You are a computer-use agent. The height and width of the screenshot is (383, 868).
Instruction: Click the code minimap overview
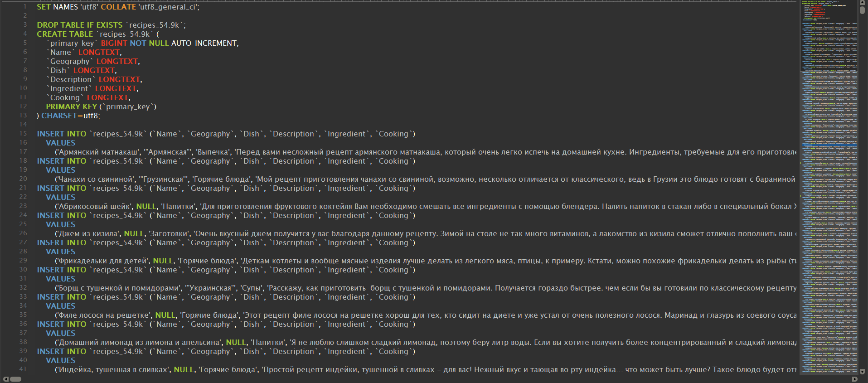point(829,188)
